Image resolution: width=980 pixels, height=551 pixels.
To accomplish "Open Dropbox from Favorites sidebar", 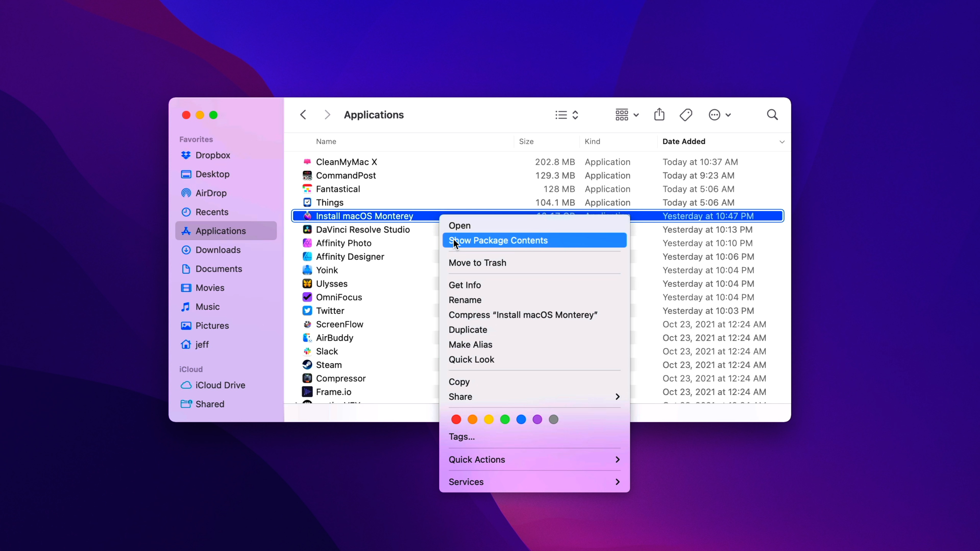I will point(212,155).
